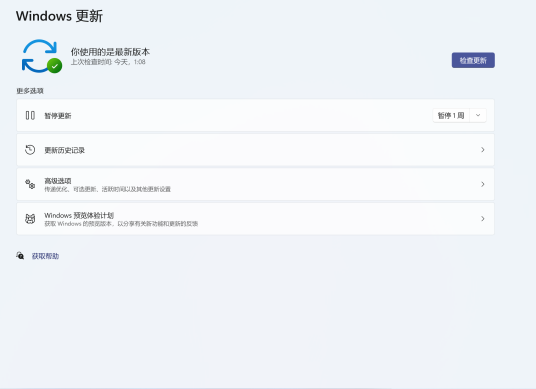Open 更新历史记录 row text
536x389 pixels.
[65, 150]
